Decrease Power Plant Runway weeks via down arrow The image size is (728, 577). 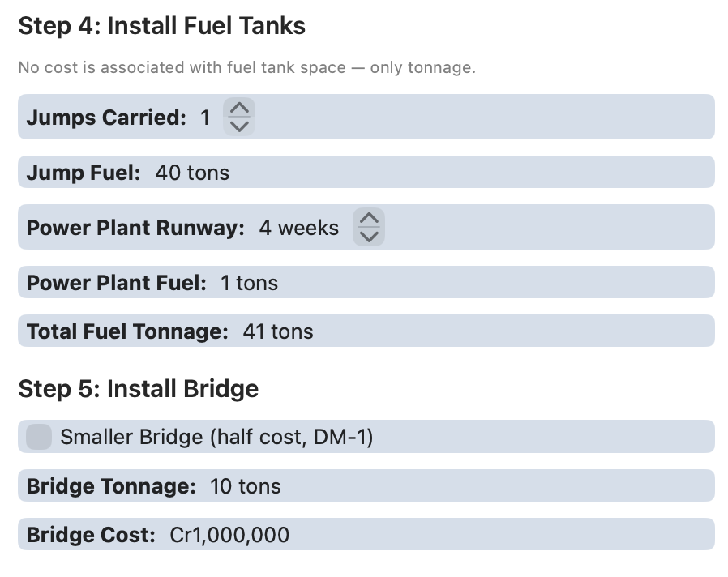(x=369, y=237)
